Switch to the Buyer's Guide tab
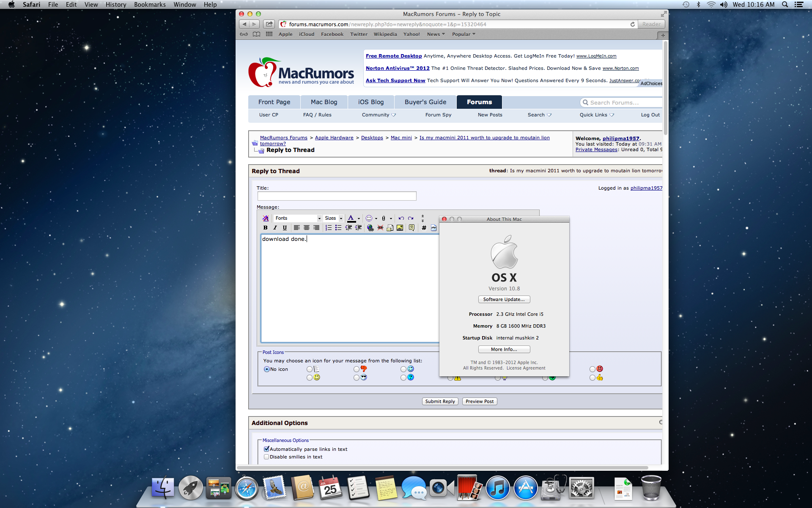Viewport: 812px width, 508px height. (425, 102)
